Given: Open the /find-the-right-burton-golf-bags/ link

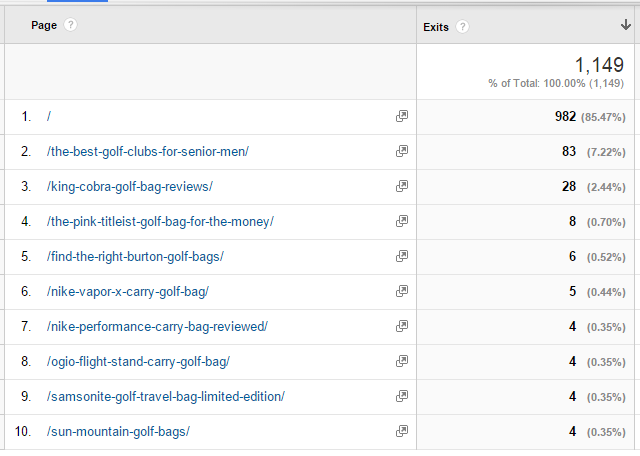Looking at the screenshot, I should (135, 256).
